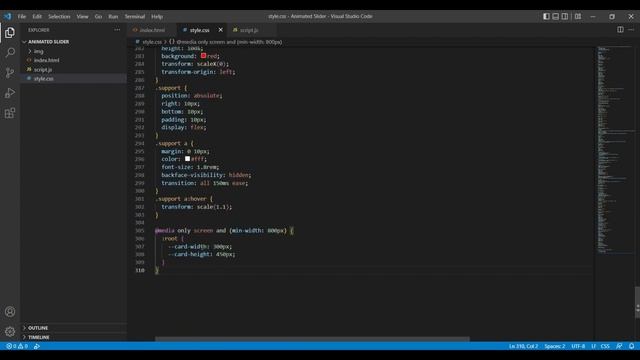
Task: Open the Accounts menu icon
Action: [x=10, y=312]
